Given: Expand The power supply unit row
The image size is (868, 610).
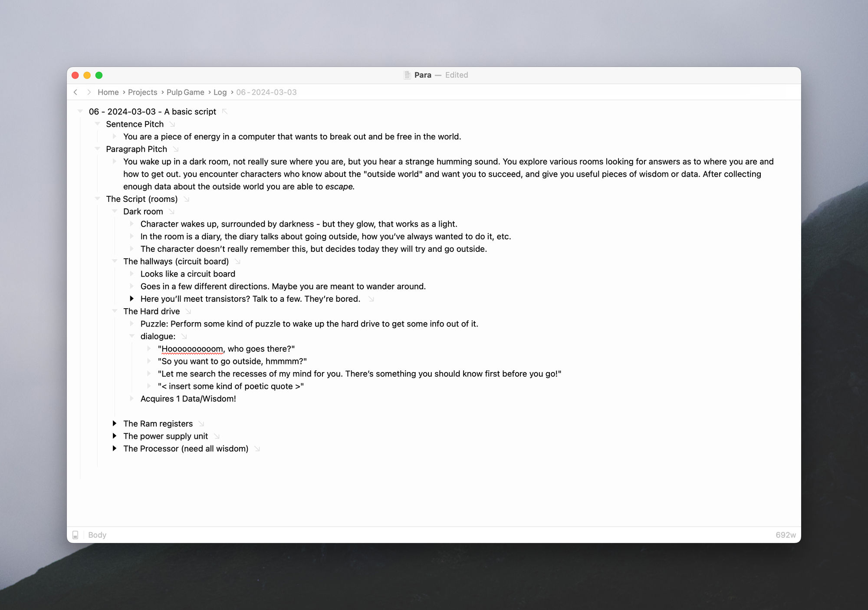Looking at the screenshot, I should (x=115, y=436).
